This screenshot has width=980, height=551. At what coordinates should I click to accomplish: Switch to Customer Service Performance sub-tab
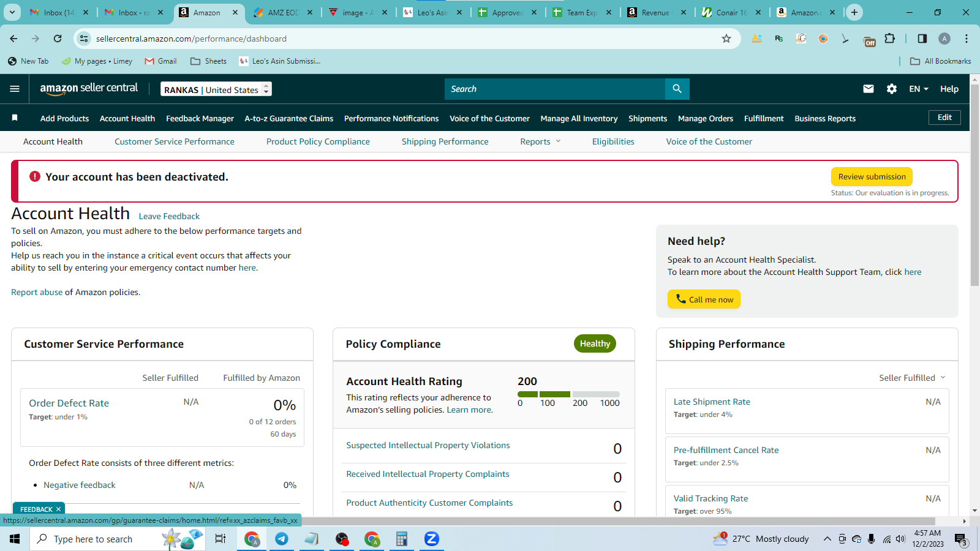tap(175, 141)
